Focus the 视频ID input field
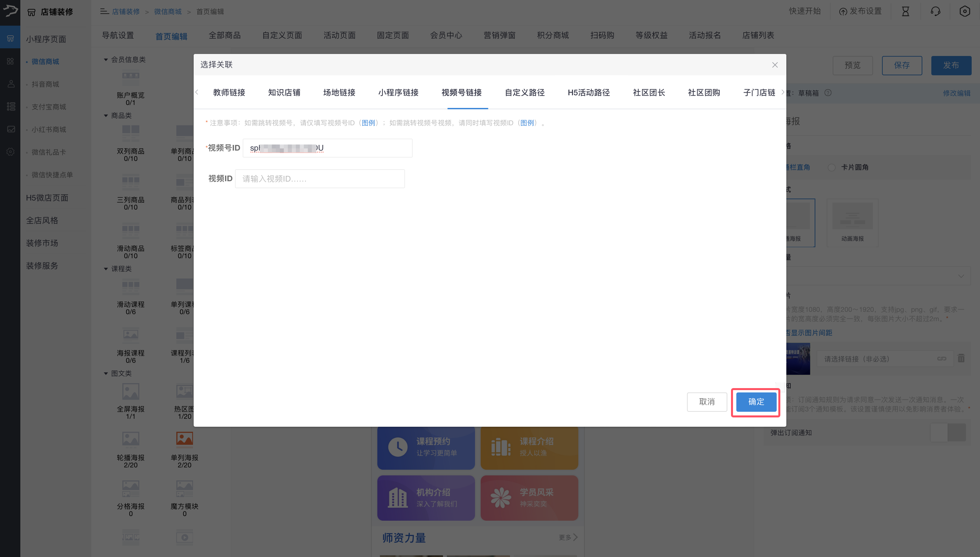980x557 pixels. (320, 179)
